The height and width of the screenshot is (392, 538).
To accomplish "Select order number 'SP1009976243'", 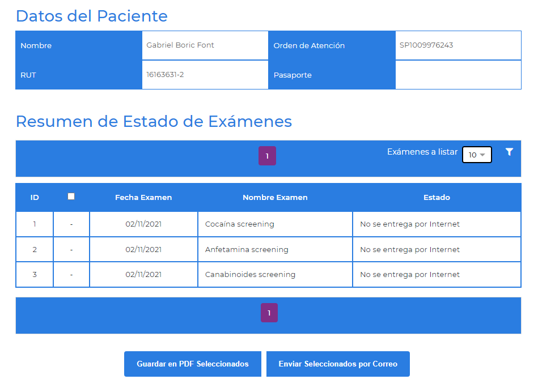I will (426, 45).
